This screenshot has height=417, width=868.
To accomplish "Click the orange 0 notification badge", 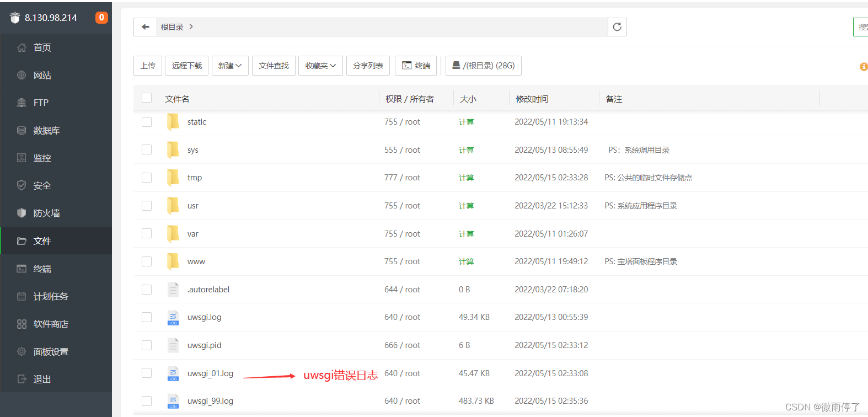I will (101, 18).
